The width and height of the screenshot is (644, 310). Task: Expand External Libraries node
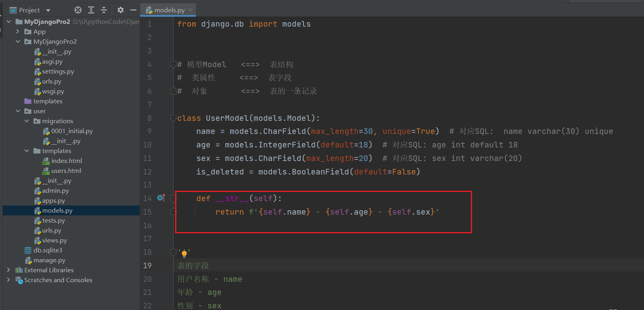coord(9,270)
